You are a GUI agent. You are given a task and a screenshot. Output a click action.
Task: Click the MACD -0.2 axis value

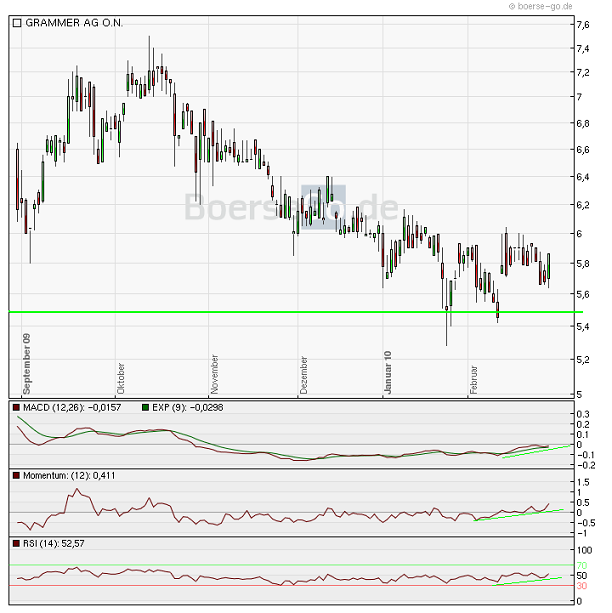click(585, 465)
